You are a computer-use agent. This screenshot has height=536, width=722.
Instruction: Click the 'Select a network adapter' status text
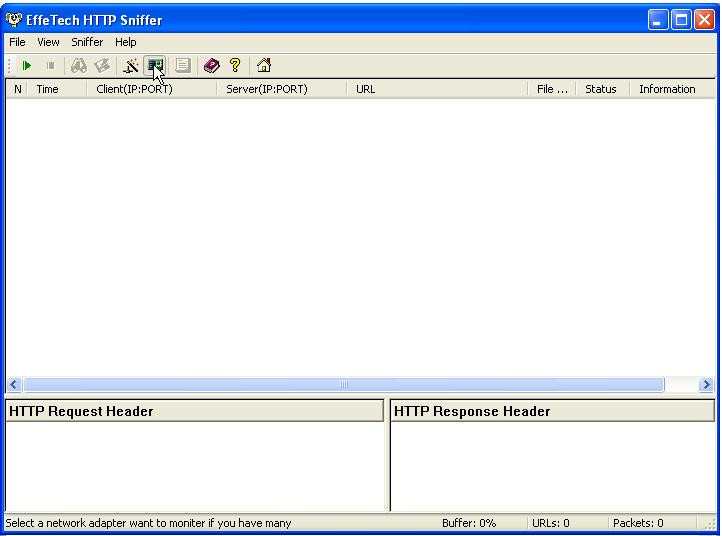point(148,523)
